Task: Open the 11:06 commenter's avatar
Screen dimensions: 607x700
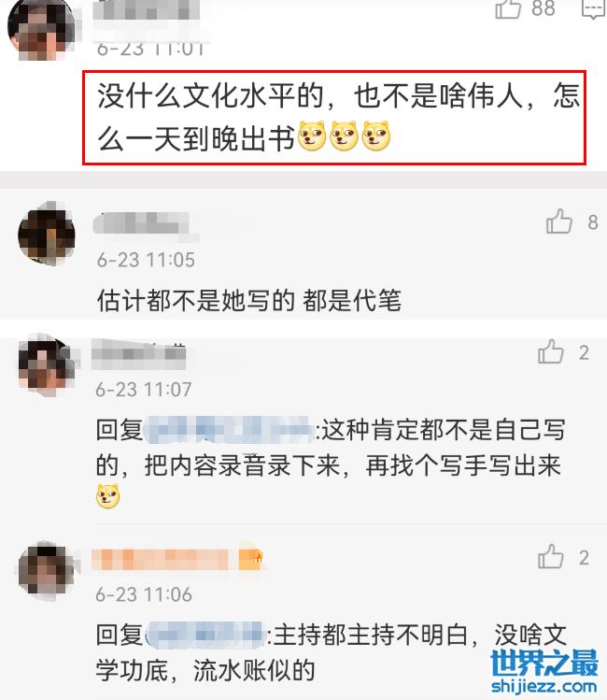Action: (x=47, y=570)
